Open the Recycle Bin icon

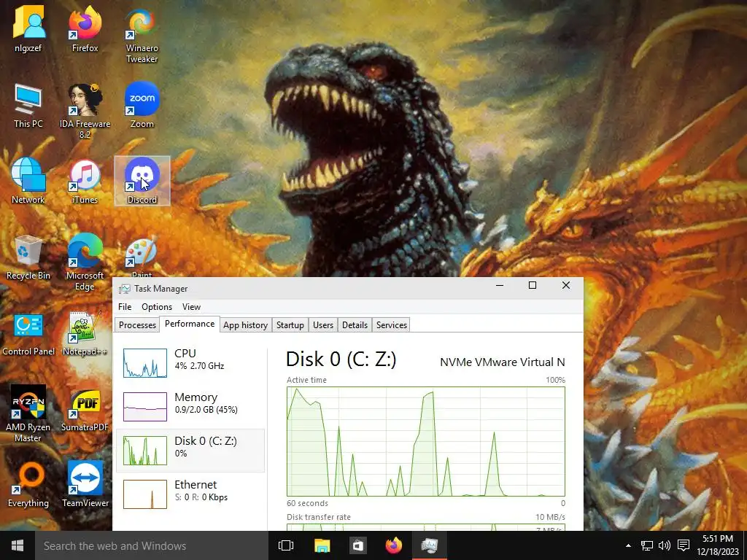click(28, 257)
